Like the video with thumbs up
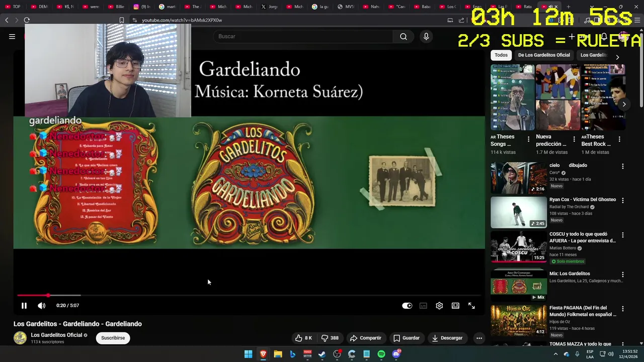 pyautogui.click(x=303, y=338)
